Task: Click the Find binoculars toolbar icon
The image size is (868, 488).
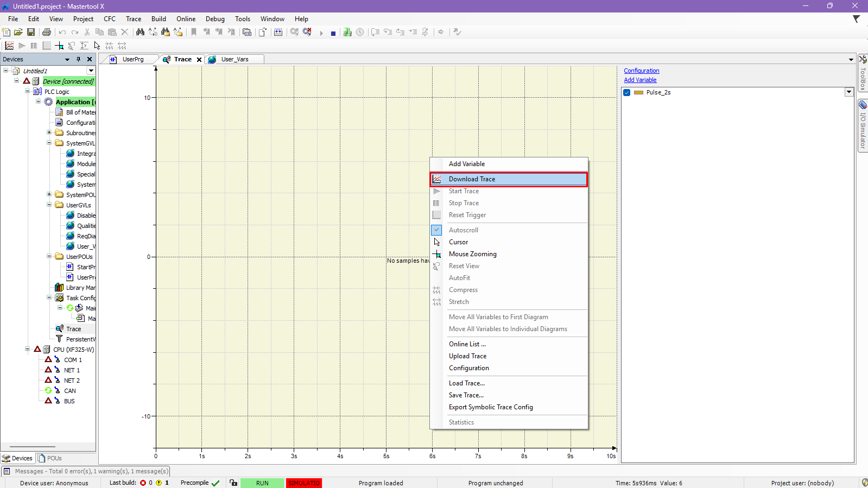Action: (140, 33)
